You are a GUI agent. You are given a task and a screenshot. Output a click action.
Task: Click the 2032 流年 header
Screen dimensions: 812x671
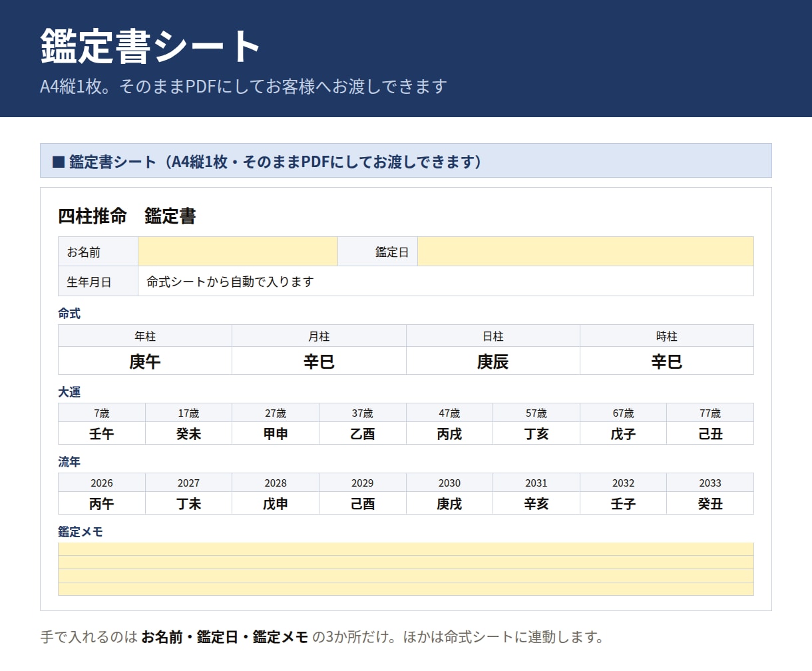click(x=624, y=483)
